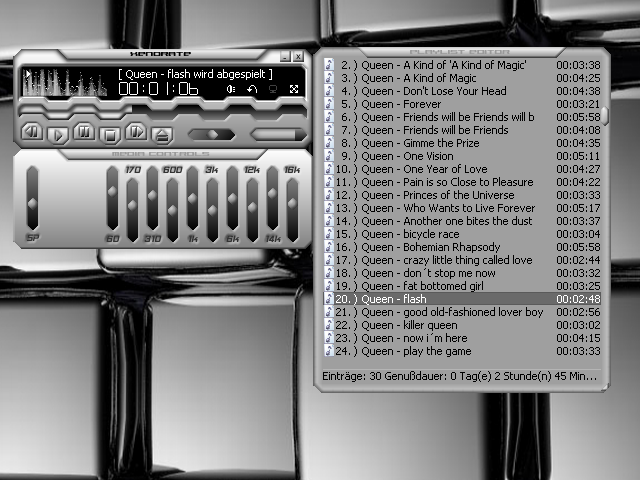This screenshot has width=640, height=480.
Task: Click the music note icon beside 'Queen - One Vision'
Action: tap(329, 156)
